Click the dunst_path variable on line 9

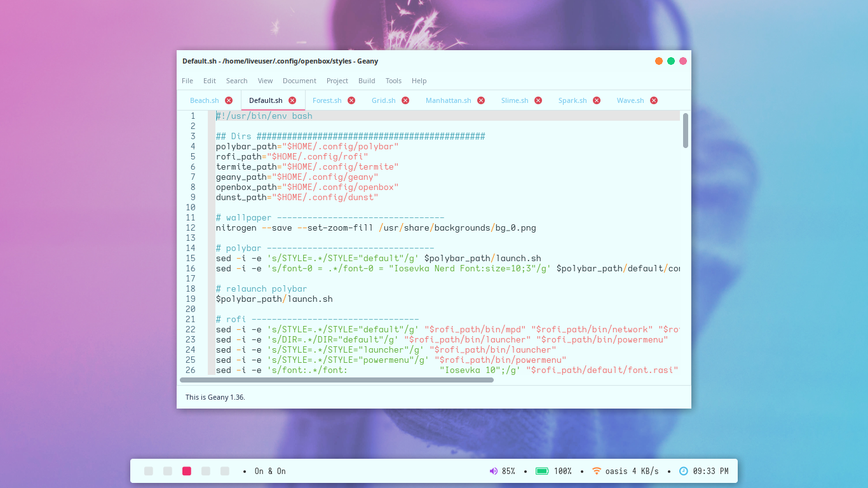tap(241, 197)
